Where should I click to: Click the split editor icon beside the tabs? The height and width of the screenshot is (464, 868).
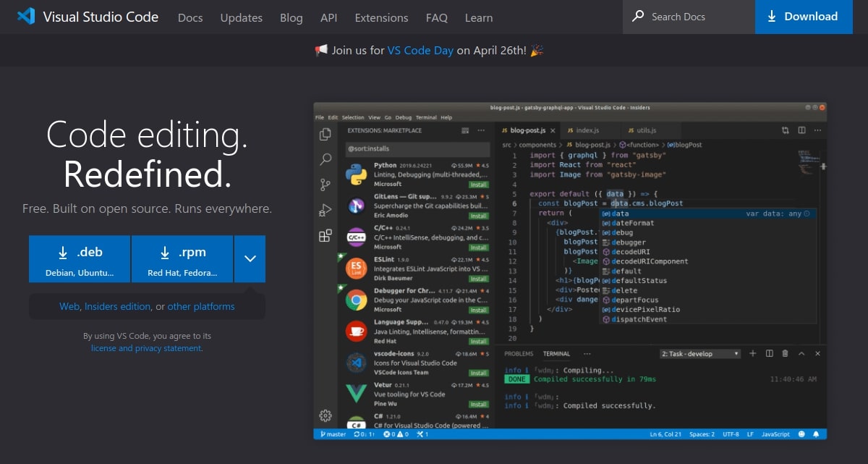pyautogui.click(x=801, y=130)
